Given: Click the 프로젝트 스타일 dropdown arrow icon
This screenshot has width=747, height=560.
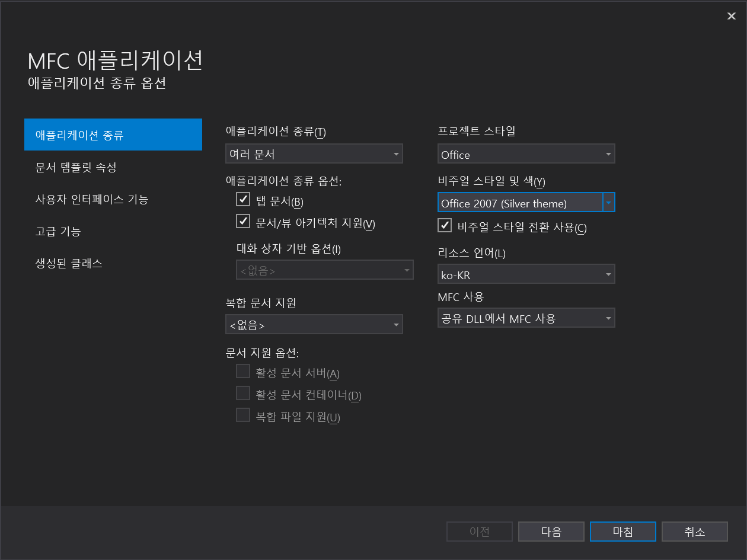Looking at the screenshot, I should click(x=608, y=153).
